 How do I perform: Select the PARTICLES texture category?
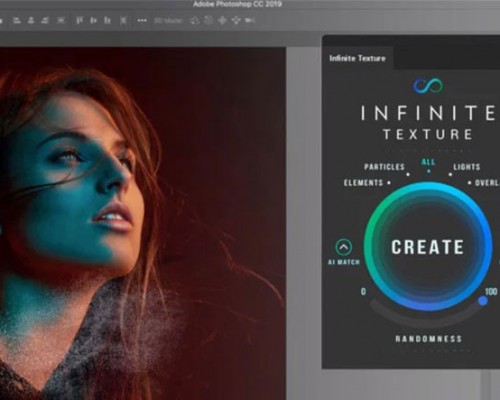(x=384, y=167)
